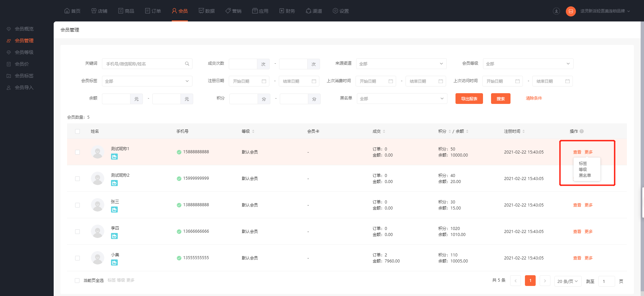
Task: Open the 会员等级 filter dropdown
Action: pos(528,64)
